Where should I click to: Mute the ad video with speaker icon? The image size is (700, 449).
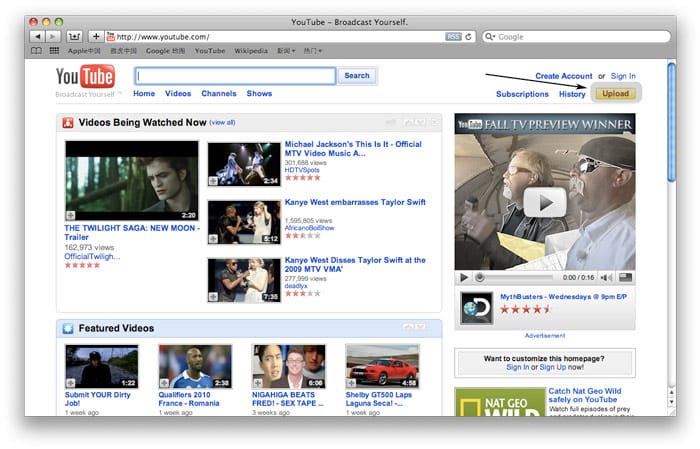click(606, 278)
